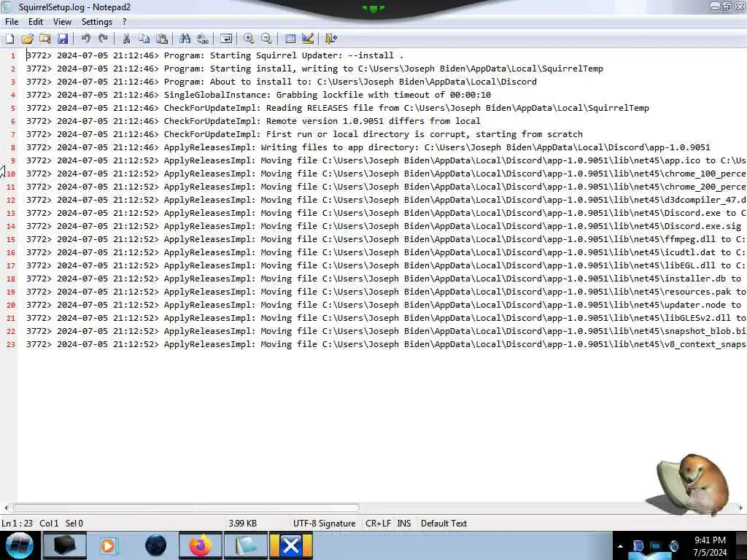The width and height of the screenshot is (747, 560).
Task: Paste from the clipboard with the toolbar icon
Action: tap(162, 39)
